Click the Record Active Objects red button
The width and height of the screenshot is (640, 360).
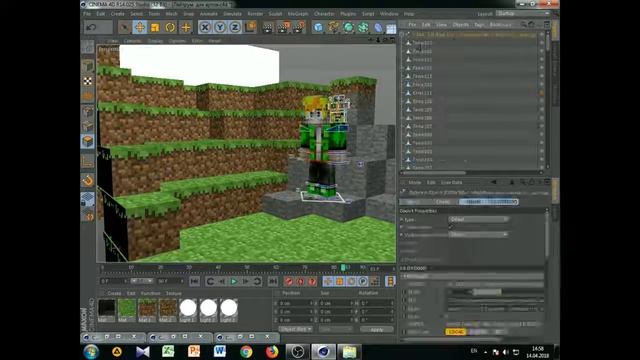289,281
